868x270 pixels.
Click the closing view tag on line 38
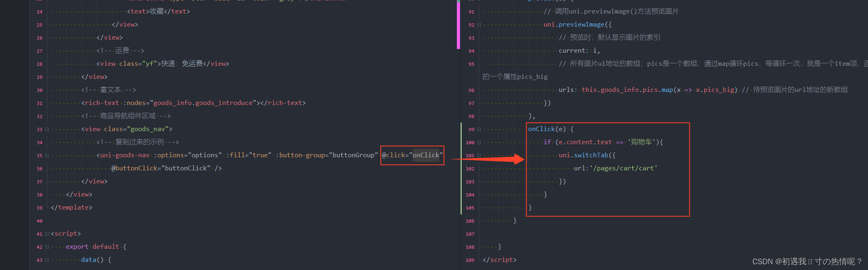pos(79,194)
